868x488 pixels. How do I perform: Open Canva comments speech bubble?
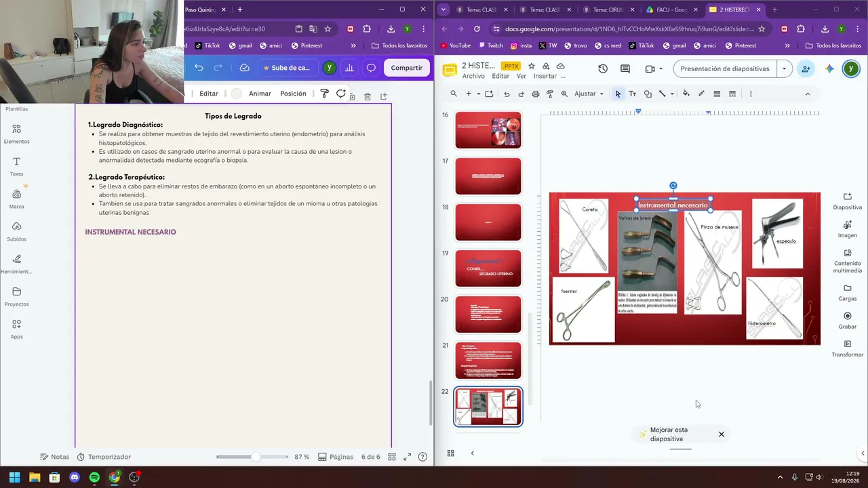click(x=371, y=68)
